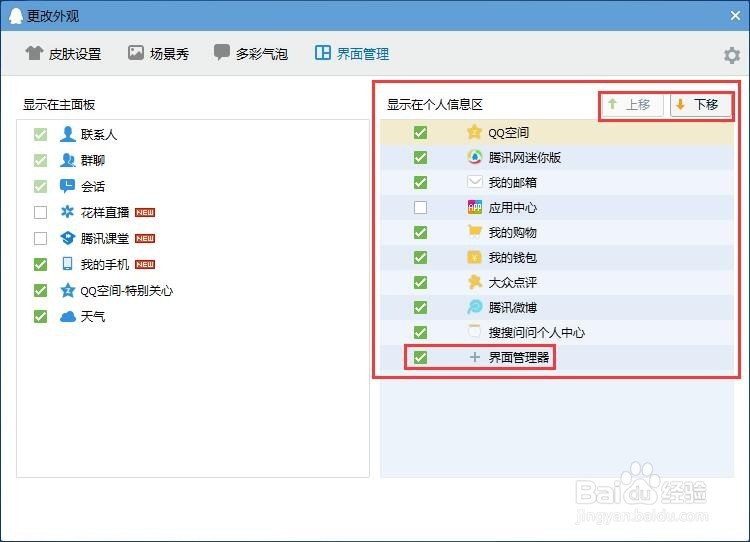Image resolution: width=750 pixels, height=542 pixels.
Task: Click the 会话 chat bubble icon
Action: point(67,186)
